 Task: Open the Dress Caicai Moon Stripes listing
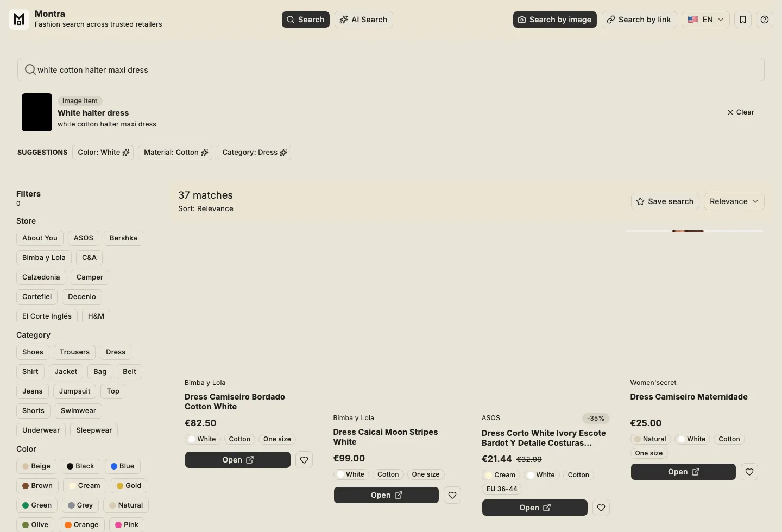[x=386, y=495]
